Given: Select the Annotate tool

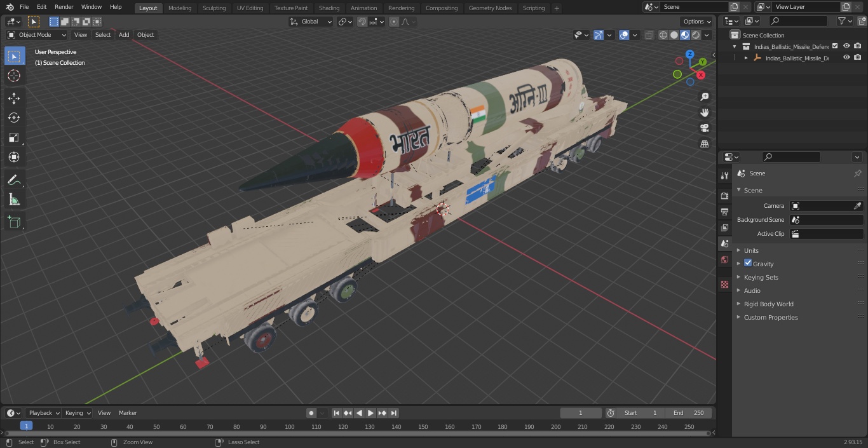Looking at the screenshot, I should [x=14, y=180].
